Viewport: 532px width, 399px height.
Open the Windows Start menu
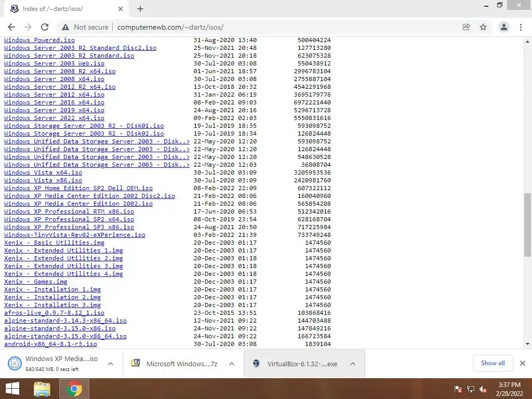coord(12,389)
